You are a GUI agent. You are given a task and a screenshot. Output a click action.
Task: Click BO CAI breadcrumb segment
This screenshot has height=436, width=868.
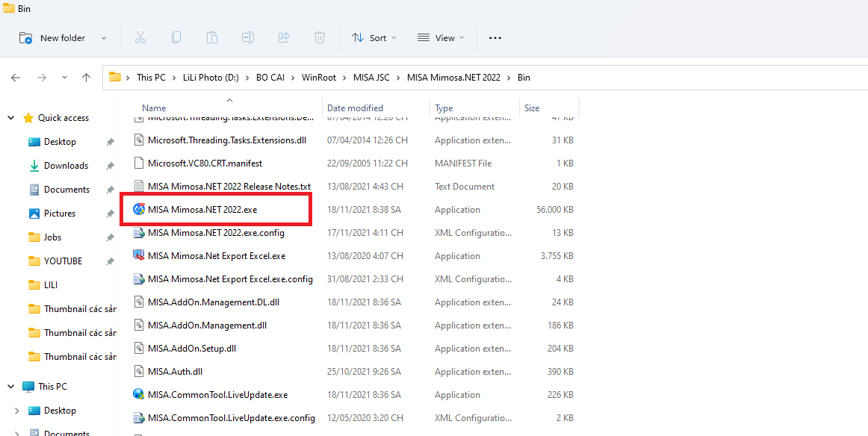pyautogui.click(x=270, y=78)
